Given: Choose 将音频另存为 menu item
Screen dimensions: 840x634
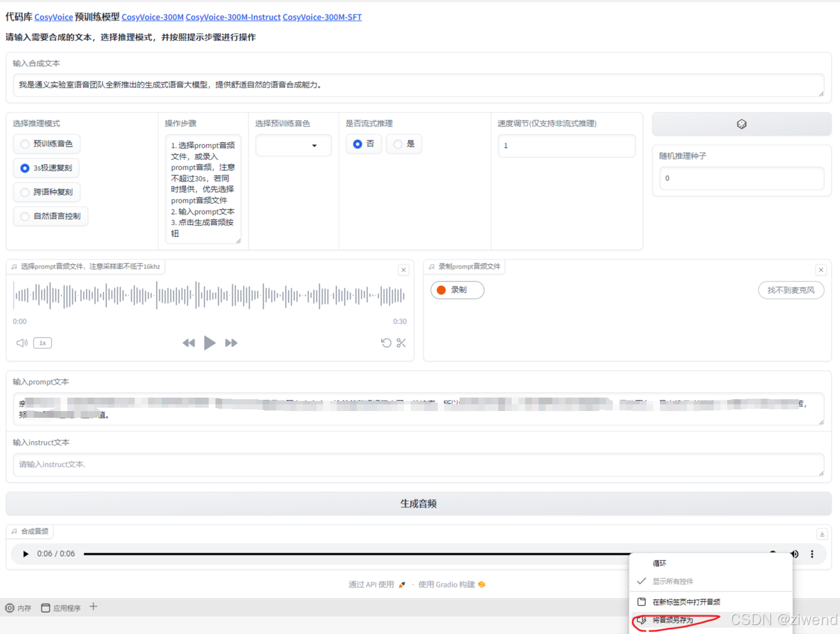Looking at the screenshot, I should (711, 620).
